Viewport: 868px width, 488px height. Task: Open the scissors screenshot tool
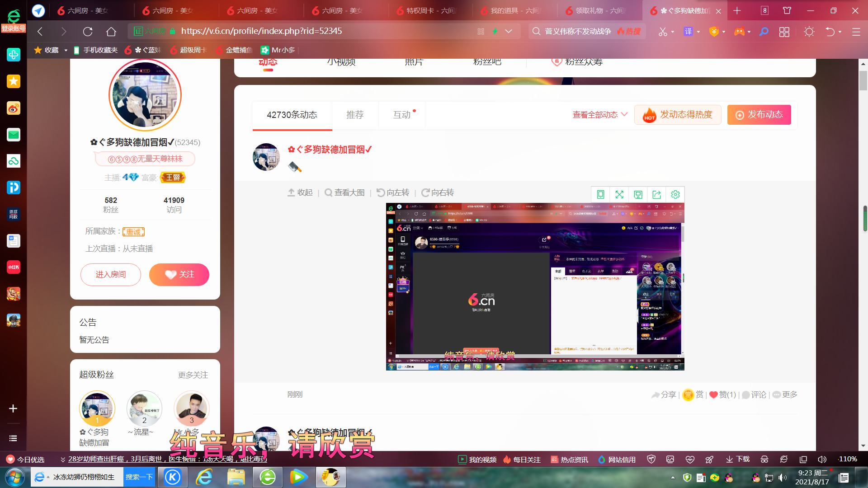(x=662, y=32)
